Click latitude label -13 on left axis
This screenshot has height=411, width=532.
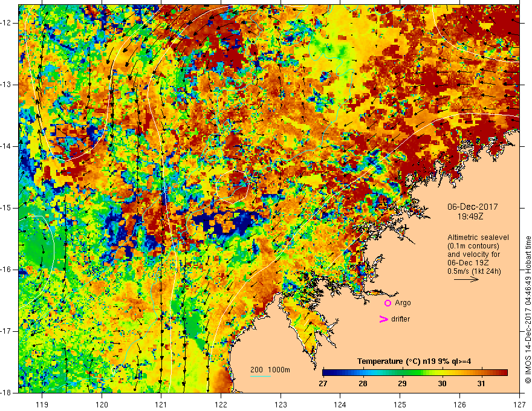7,85
